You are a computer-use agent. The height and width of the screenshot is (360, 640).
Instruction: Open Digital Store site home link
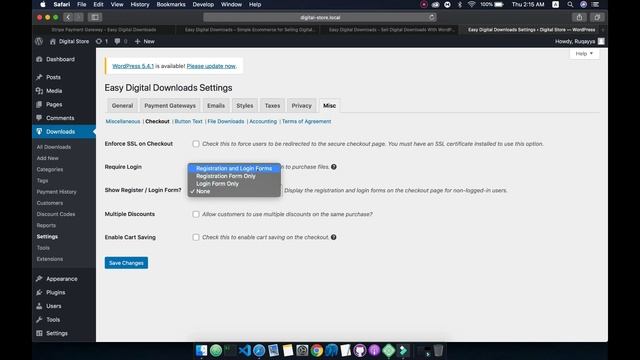pos(69,41)
